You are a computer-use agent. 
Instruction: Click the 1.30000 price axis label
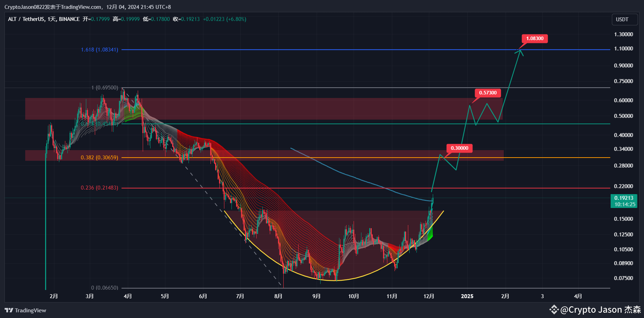623,34
